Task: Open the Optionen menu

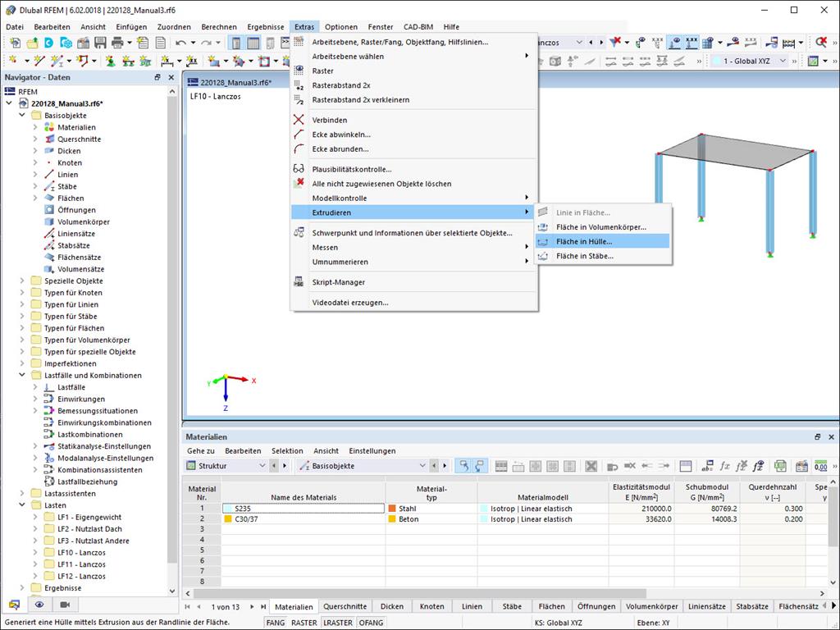Action: click(340, 27)
